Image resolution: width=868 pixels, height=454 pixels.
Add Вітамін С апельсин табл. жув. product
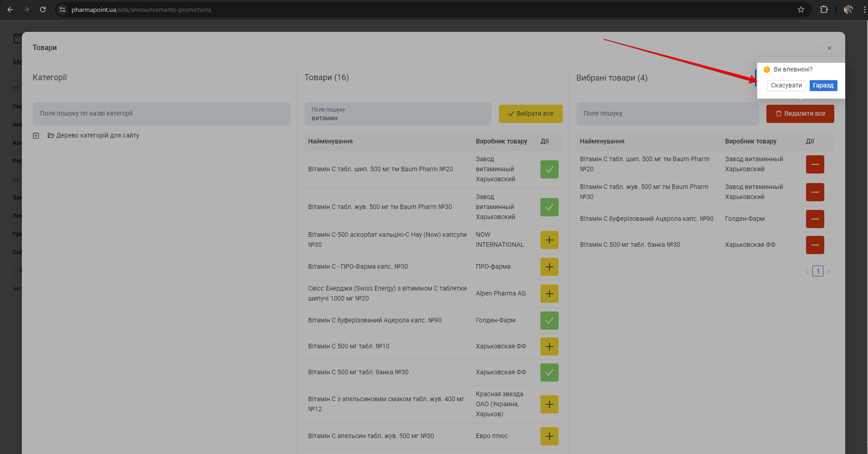[x=549, y=436]
